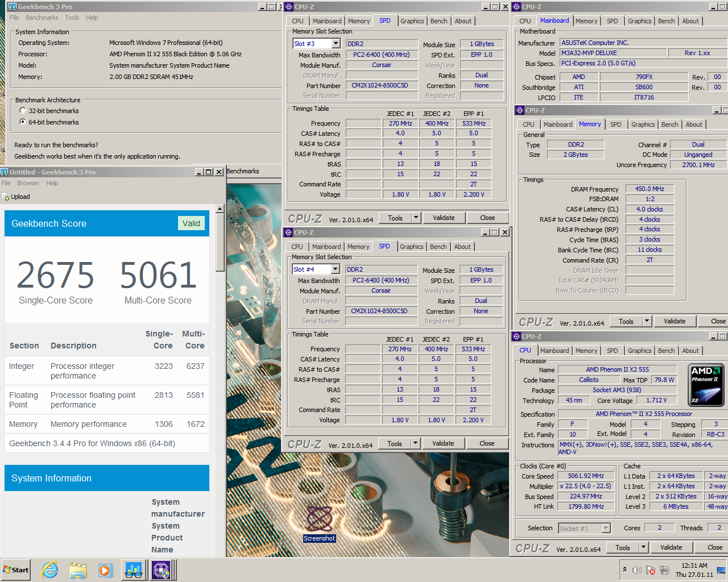Open Windows Media Player from the taskbar
The image size is (728, 582).
(x=105, y=570)
